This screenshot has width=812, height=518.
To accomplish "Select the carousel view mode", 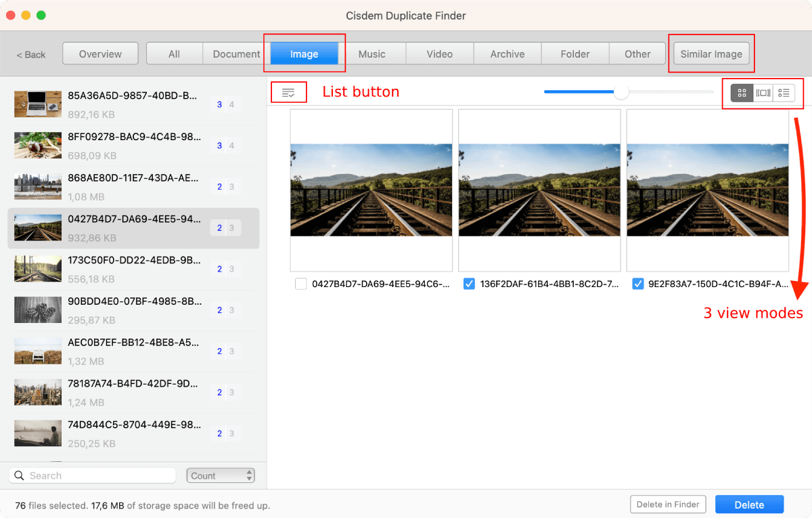I will (x=763, y=93).
